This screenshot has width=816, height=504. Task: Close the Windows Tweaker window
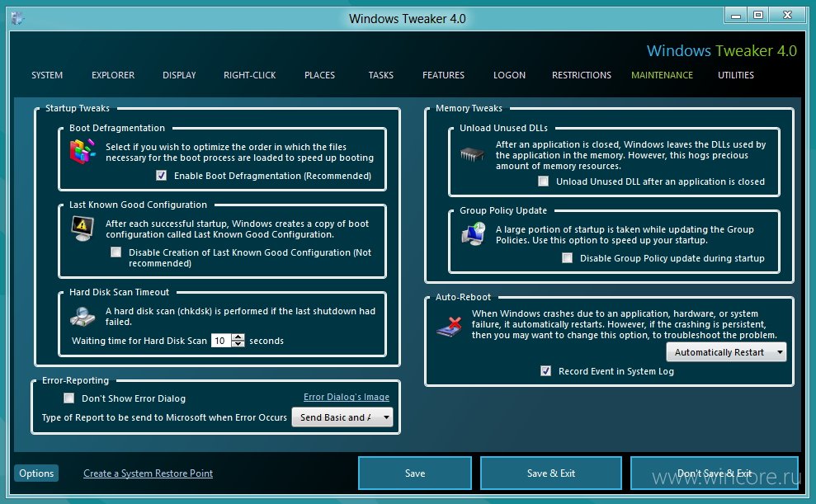tap(787, 15)
